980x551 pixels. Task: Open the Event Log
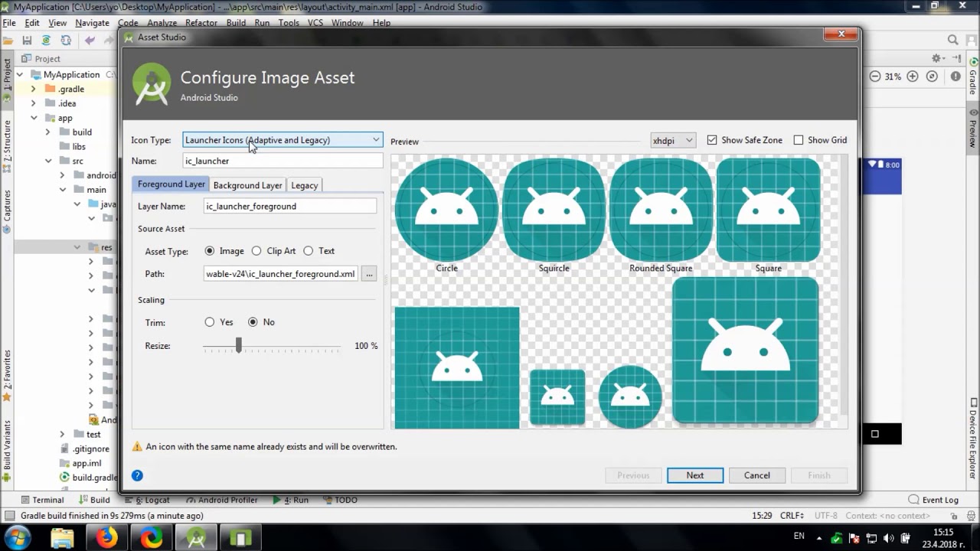pos(933,500)
